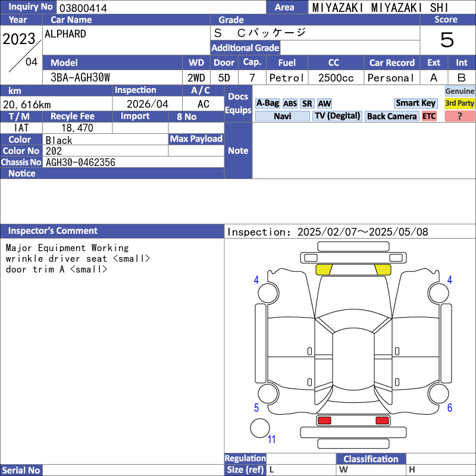
Task: Click the Back Camera equipment badge
Action: (392, 117)
